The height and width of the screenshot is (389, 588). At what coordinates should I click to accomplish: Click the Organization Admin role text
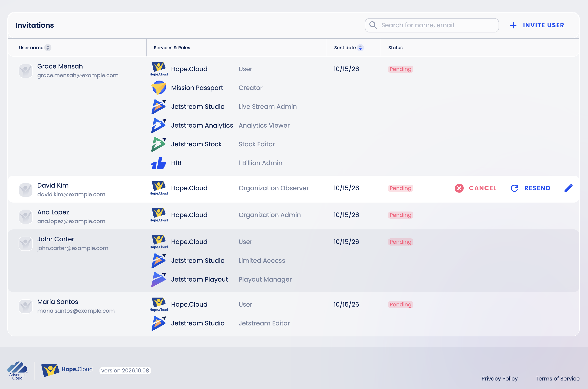(270, 215)
